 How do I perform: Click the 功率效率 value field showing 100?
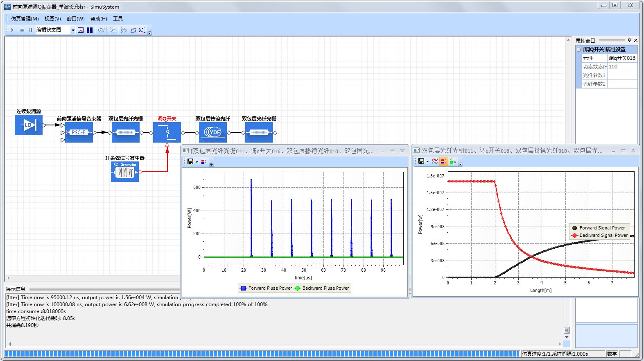(621, 67)
